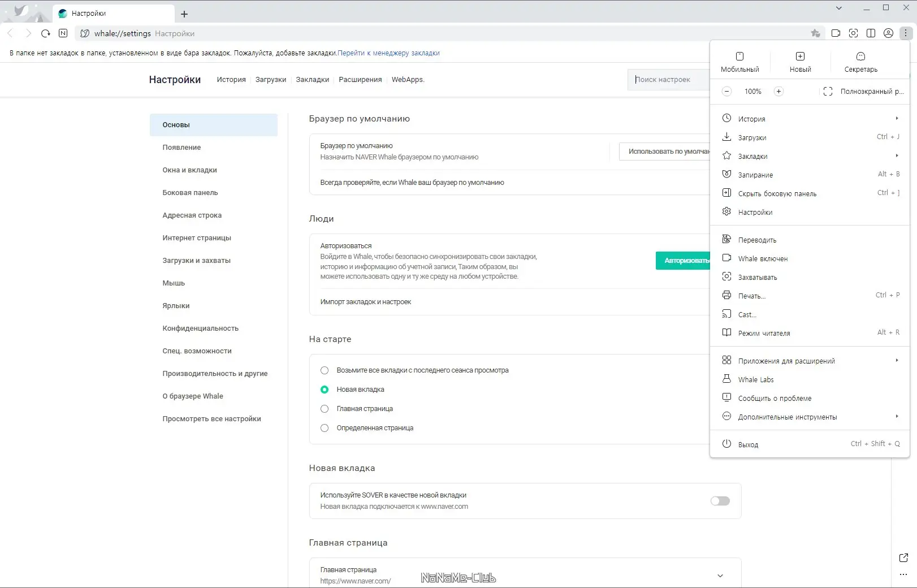Enable SOVER as new tab toggle
The width and height of the screenshot is (917, 588).
pos(720,501)
